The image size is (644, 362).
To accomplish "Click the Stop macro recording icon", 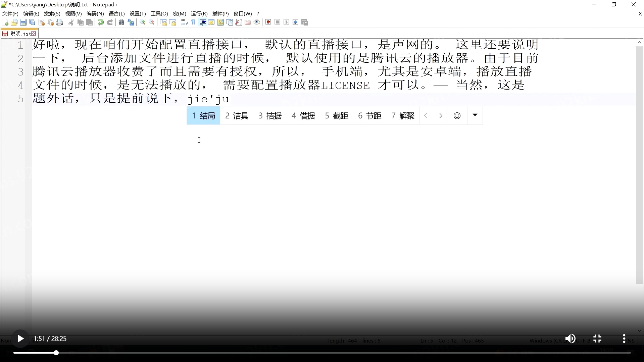I will [277, 22].
